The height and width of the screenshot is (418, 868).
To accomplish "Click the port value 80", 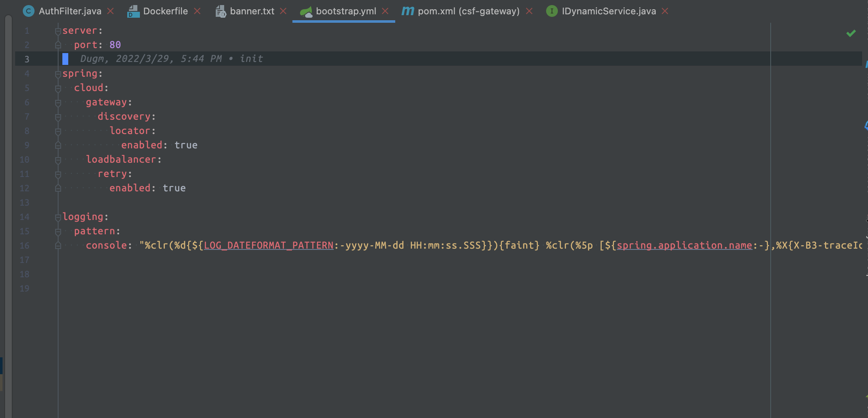I will click(x=115, y=45).
